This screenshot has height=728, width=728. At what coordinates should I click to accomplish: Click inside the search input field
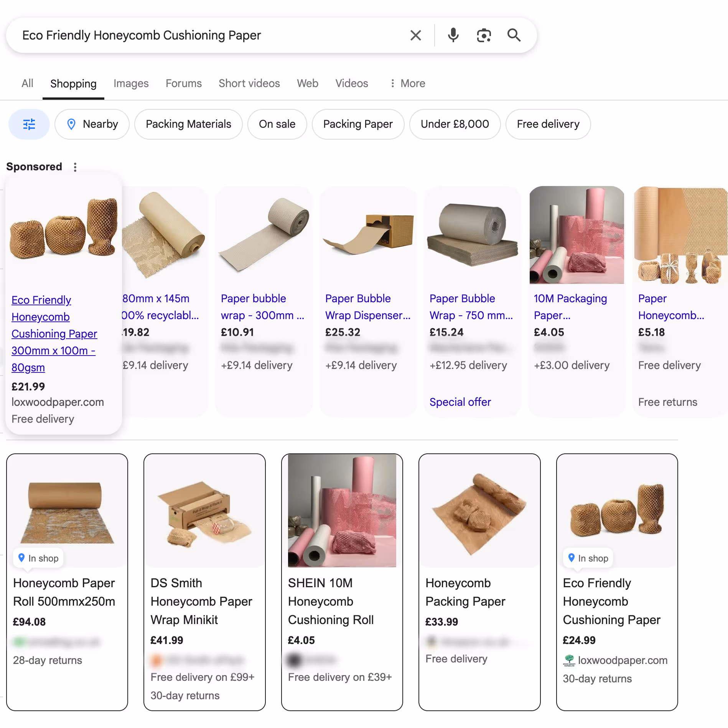pyautogui.click(x=192, y=35)
